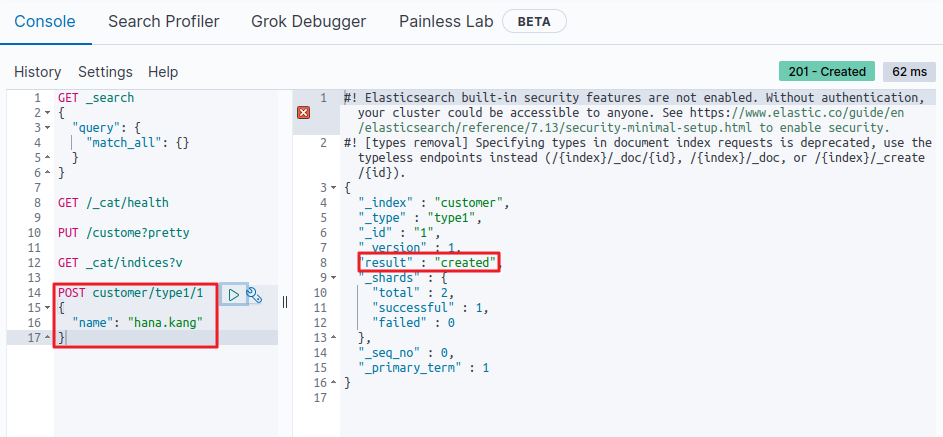Screen dimensions: 943x437
Task: Toggle fold arrow at editor line 5
Action: point(47,158)
